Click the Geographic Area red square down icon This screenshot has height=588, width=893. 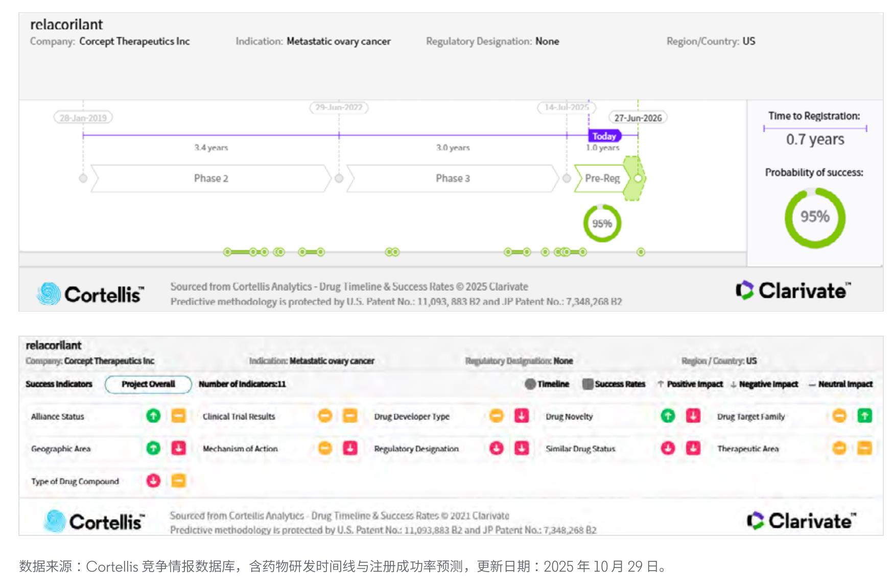tap(178, 449)
